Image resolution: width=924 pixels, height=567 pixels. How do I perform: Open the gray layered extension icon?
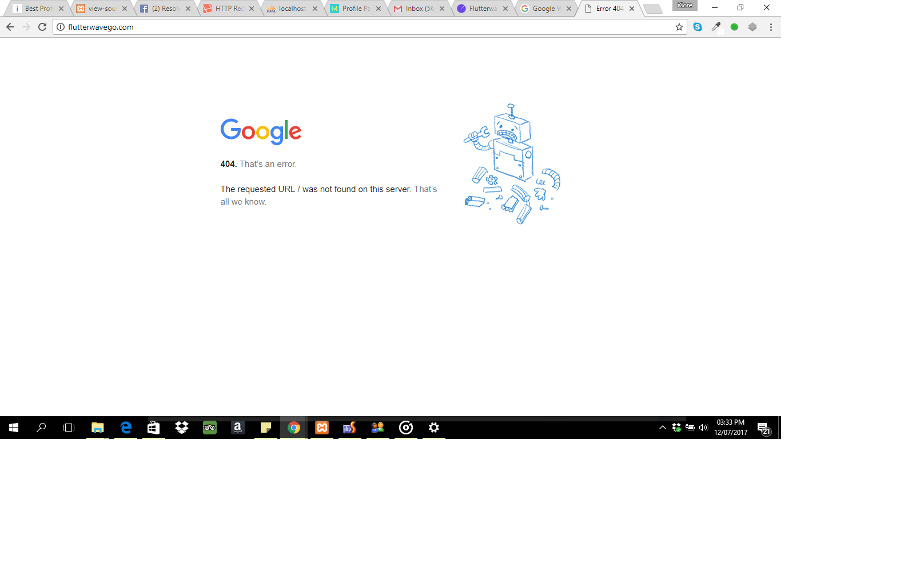click(x=752, y=27)
